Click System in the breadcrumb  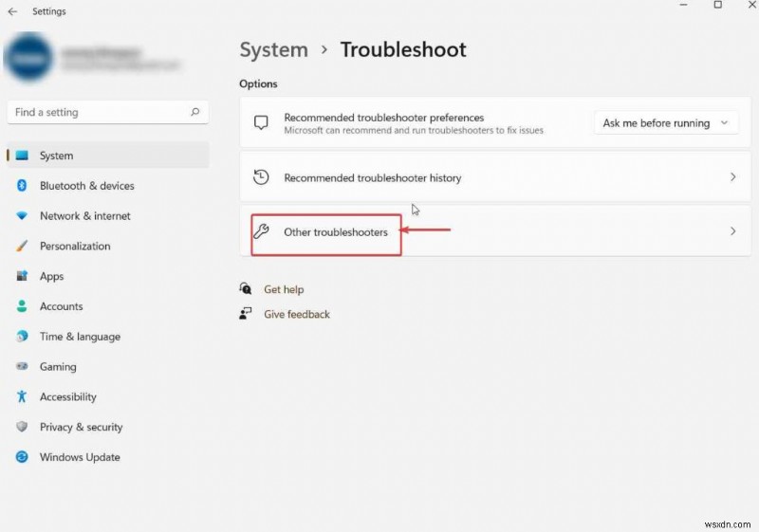[274, 49]
